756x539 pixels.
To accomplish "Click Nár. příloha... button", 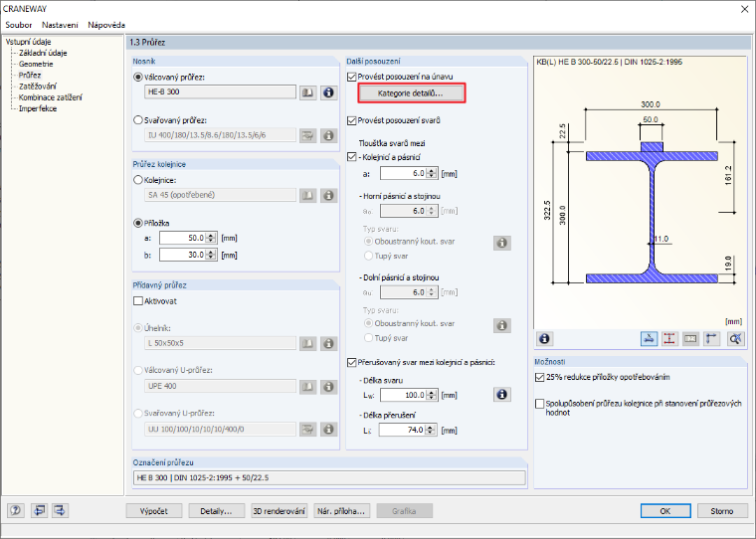I will click(x=342, y=511).
